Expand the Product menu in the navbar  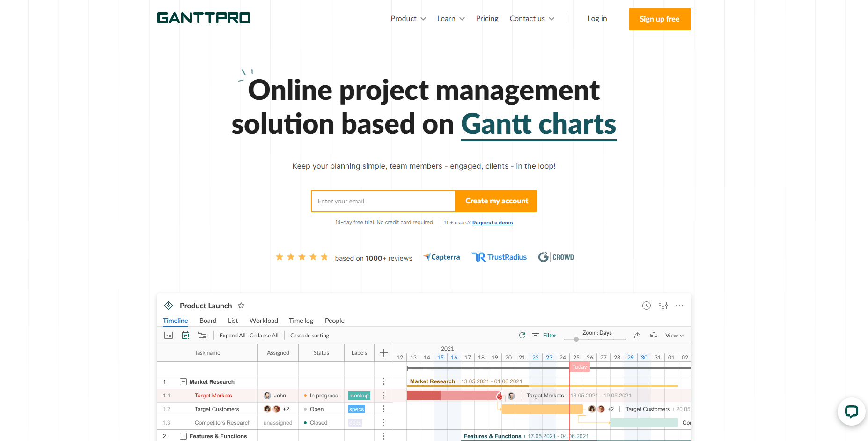(x=408, y=18)
